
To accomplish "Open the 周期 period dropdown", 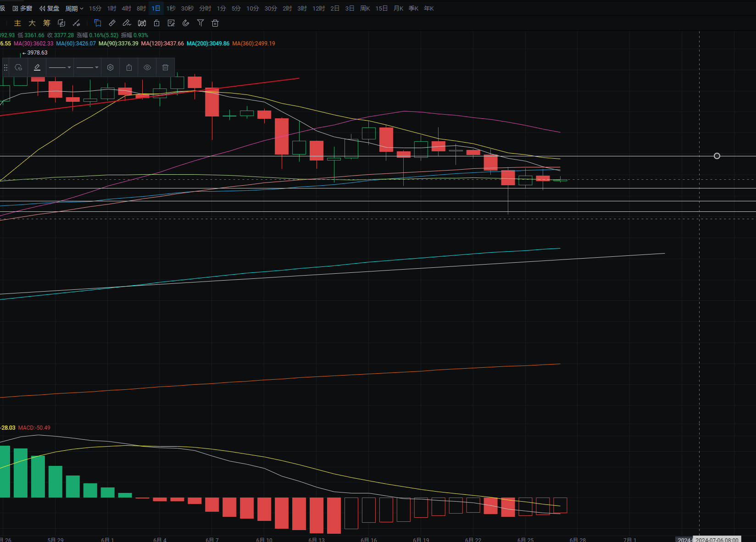I will [x=74, y=8].
